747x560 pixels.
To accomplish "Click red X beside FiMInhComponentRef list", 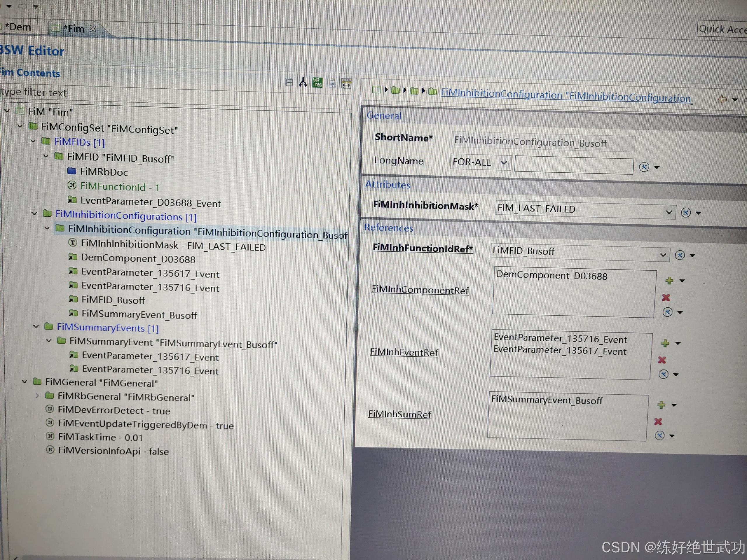I will tap(666, 297).
